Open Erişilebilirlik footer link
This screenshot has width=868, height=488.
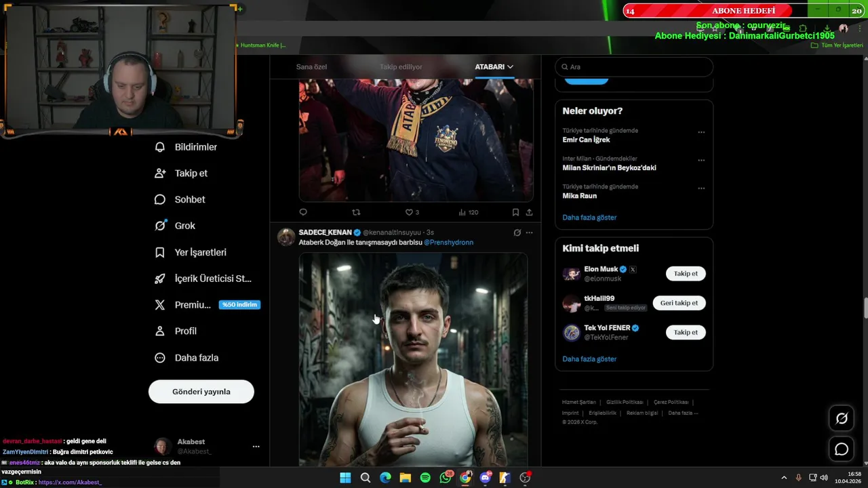click(x=602, y=413)
